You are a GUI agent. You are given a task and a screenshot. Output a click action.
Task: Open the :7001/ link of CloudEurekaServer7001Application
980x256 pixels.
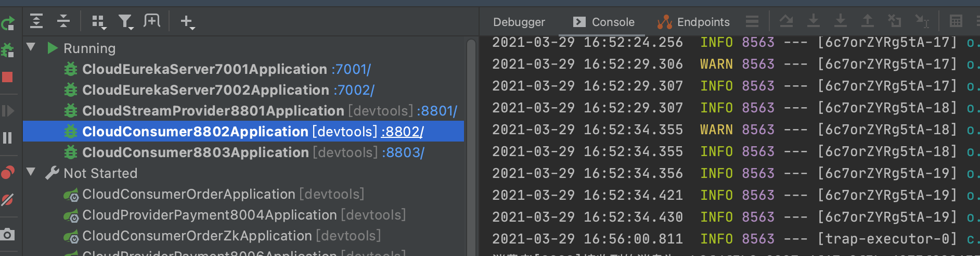point(351,69)
